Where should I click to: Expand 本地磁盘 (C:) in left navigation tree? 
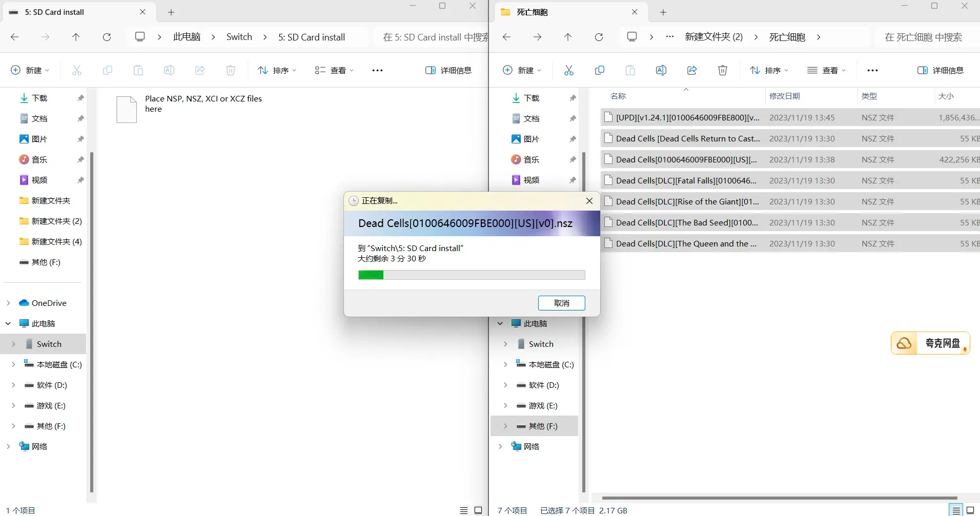tap(13, 364)
